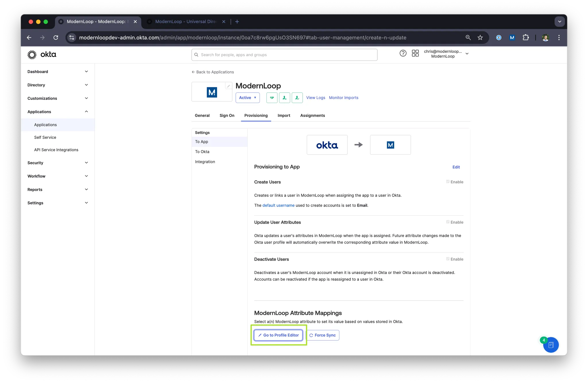Click the ModernLoop logo box in provisioning diagram

pos(390,145)
